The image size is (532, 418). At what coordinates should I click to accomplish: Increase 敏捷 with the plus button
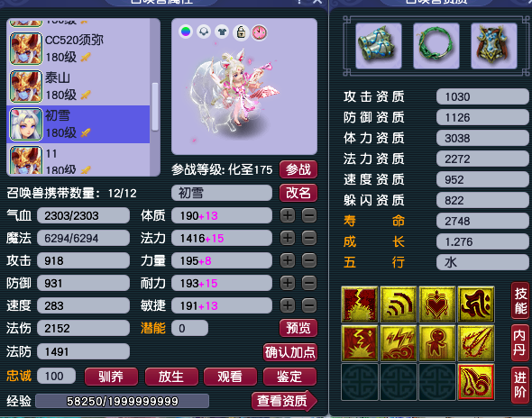coord(288,305)
